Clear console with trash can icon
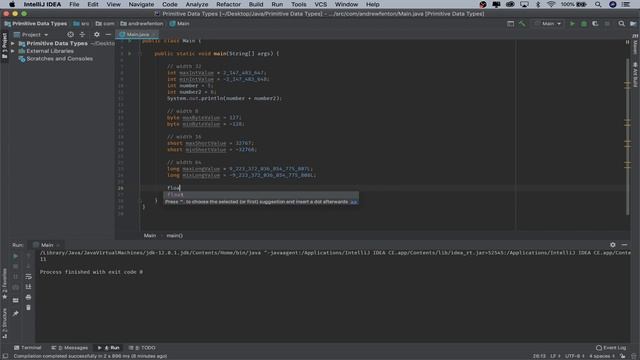 28,307
